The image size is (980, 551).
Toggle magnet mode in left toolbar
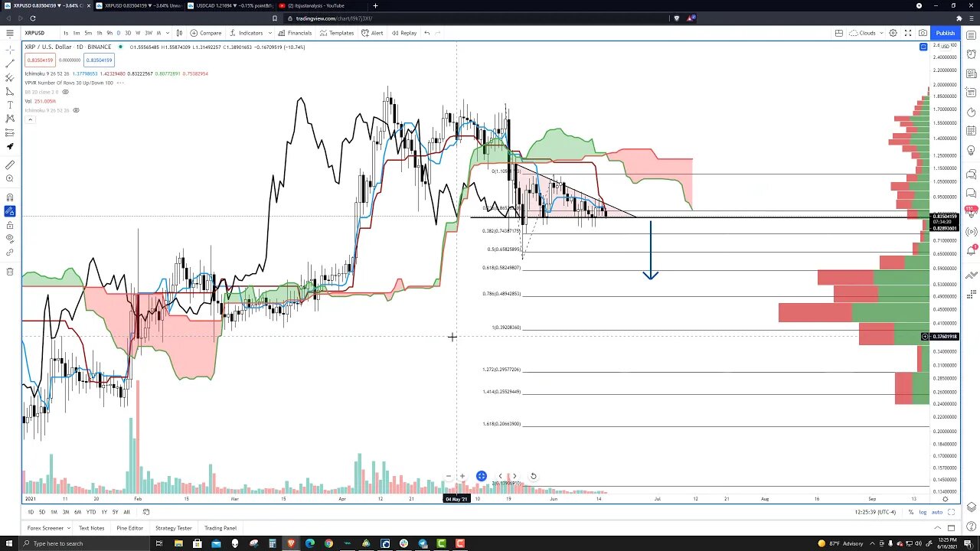[9, 197]
